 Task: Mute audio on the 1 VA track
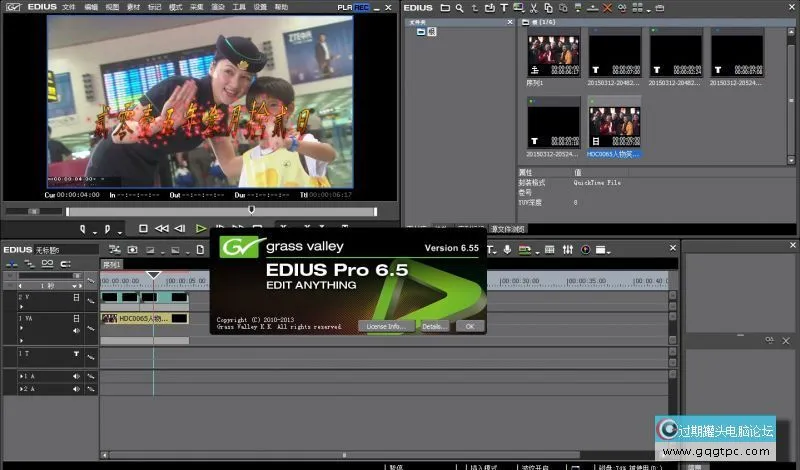point(76,331)
